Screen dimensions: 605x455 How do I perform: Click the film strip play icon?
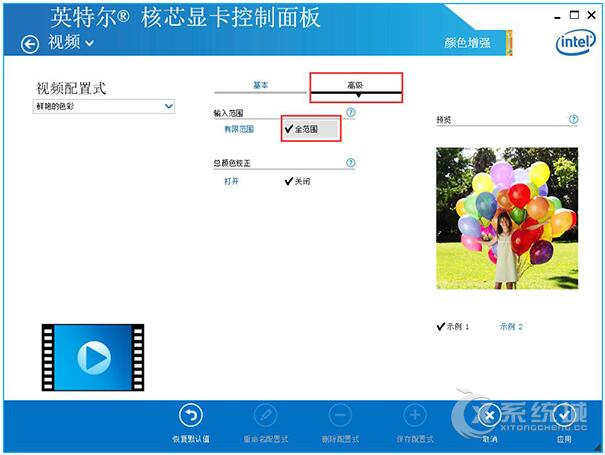(93, 357)
